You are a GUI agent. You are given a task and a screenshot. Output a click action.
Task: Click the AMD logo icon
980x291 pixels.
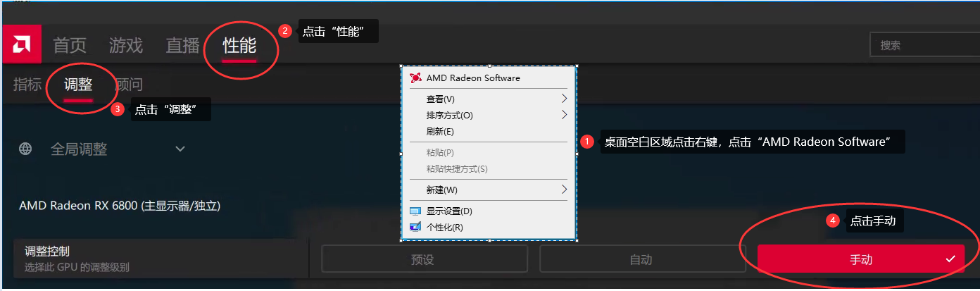[x=21, y=44]
